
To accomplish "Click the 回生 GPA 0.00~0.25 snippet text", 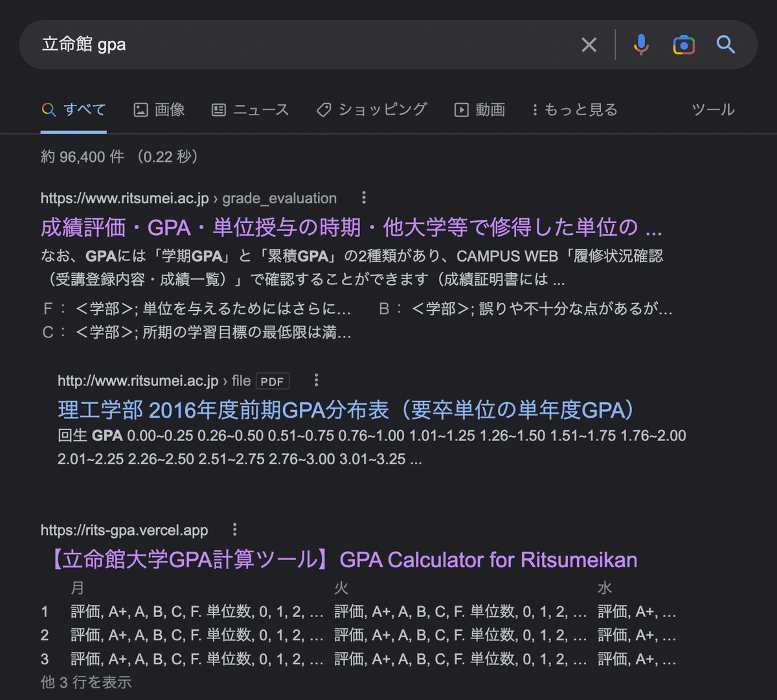I will 372,447.
